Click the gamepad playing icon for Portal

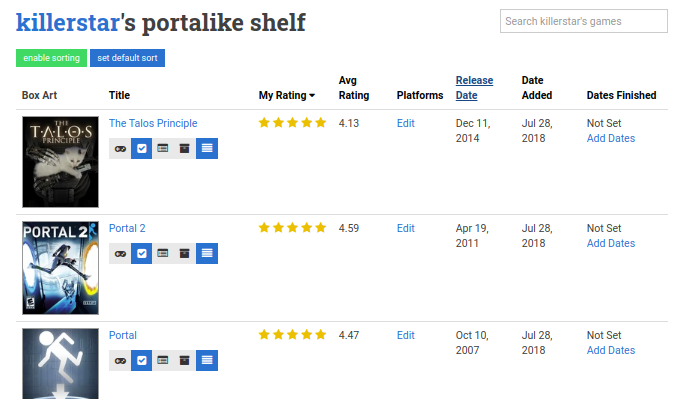click(120, 361)
